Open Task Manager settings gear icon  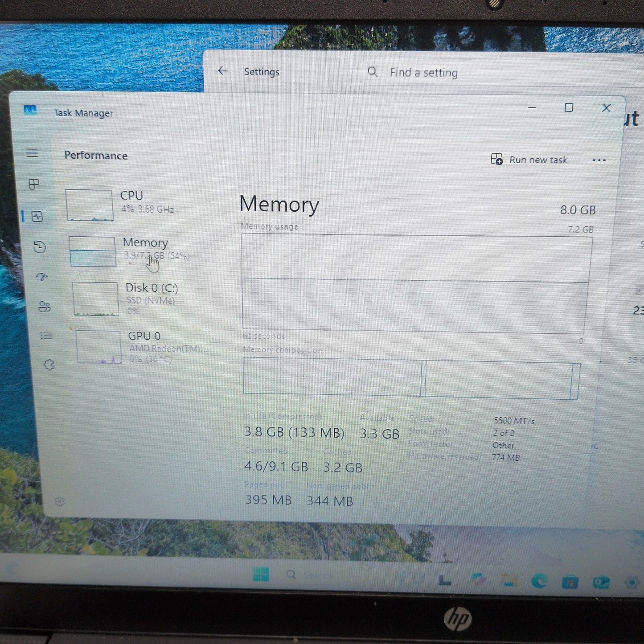[x=60, y=502]
